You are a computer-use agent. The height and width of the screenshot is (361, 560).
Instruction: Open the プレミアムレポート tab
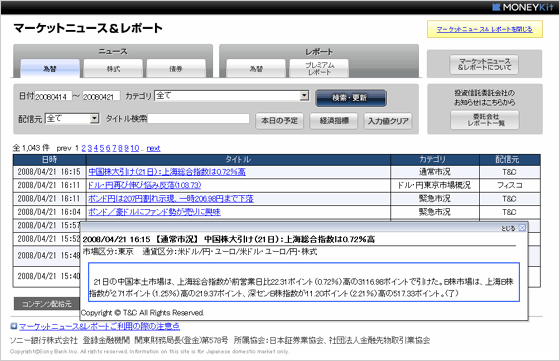tap(319, 69)
